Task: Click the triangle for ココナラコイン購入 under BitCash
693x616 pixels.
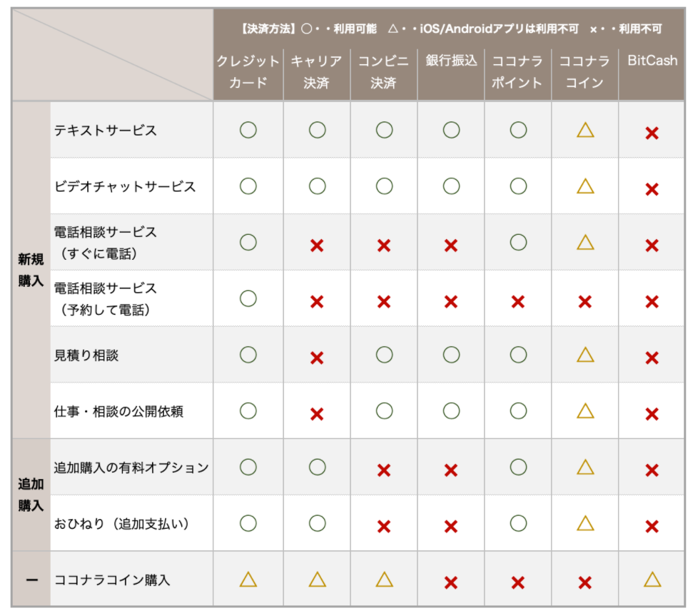Action: click(652, 580)
